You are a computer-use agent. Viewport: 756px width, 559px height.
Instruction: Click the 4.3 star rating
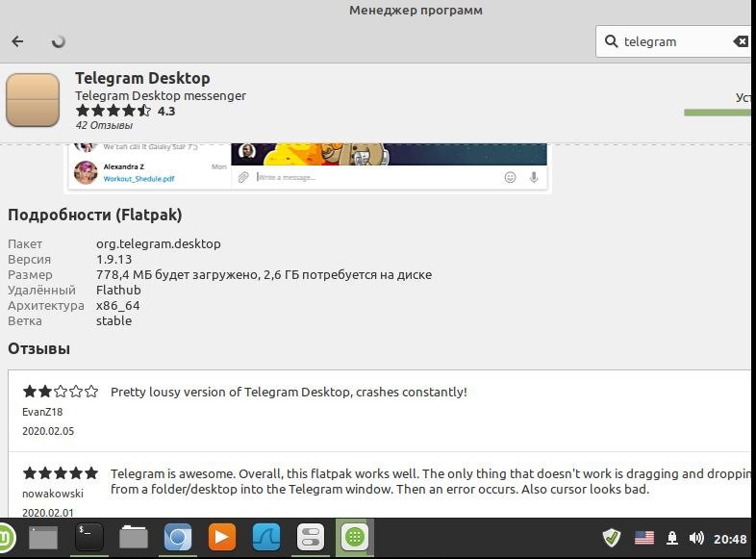pyautogui.click(x=125, y=111)
